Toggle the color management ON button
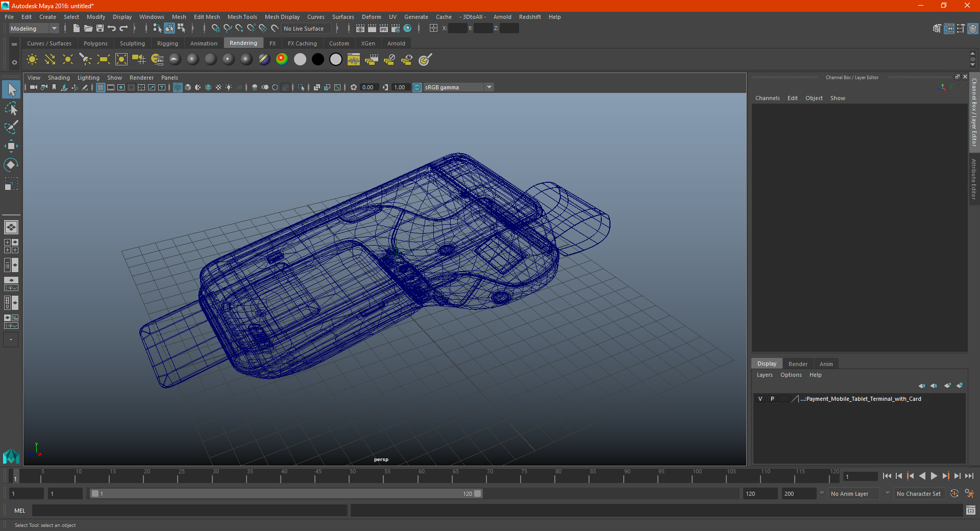This screenshot has height=531, width=980. click(417, 87)
